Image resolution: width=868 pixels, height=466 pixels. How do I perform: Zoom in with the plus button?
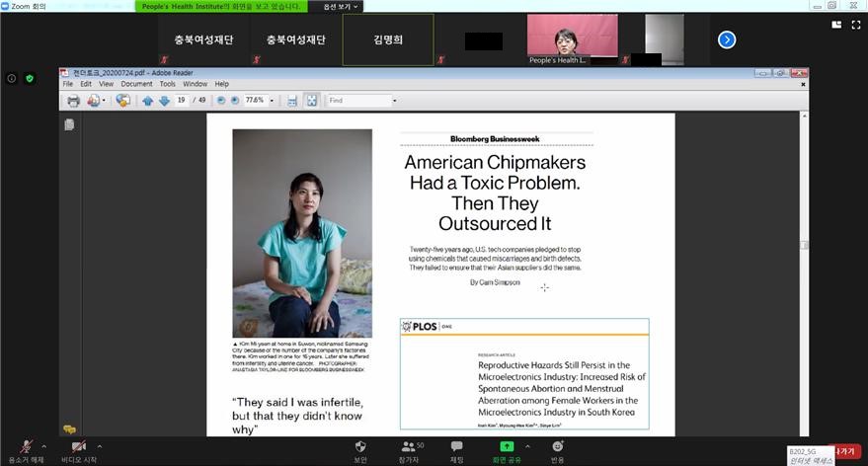235,100
